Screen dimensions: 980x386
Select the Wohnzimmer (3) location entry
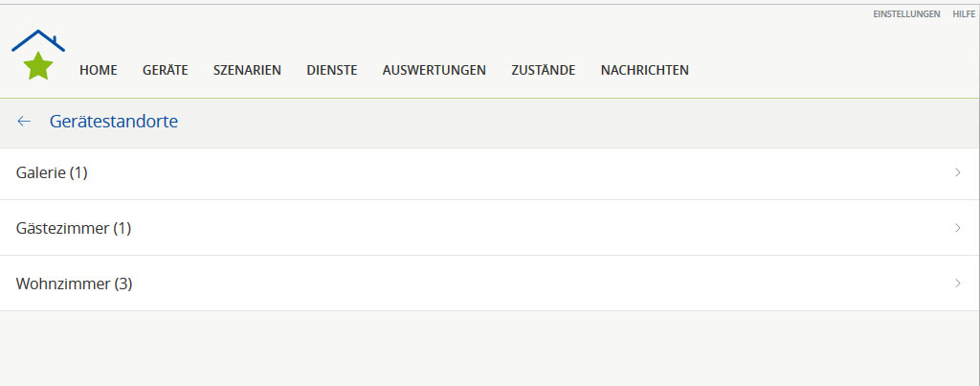coord(490,284)
